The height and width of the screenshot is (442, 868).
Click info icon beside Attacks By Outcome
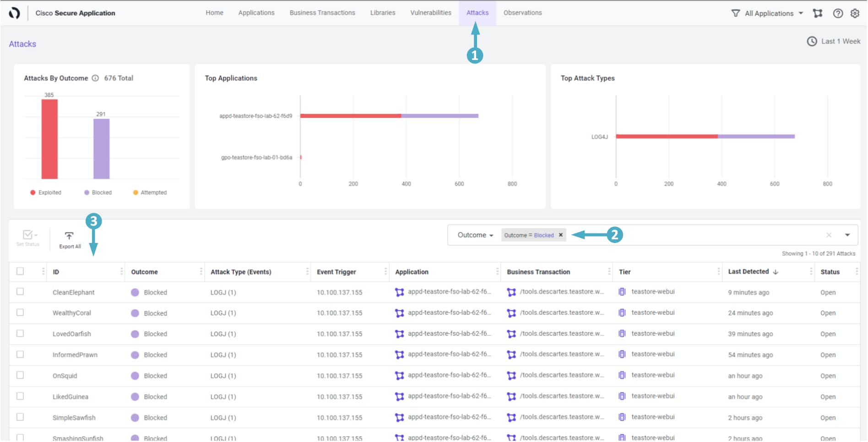pyautogui.click(x=95, y=78)
